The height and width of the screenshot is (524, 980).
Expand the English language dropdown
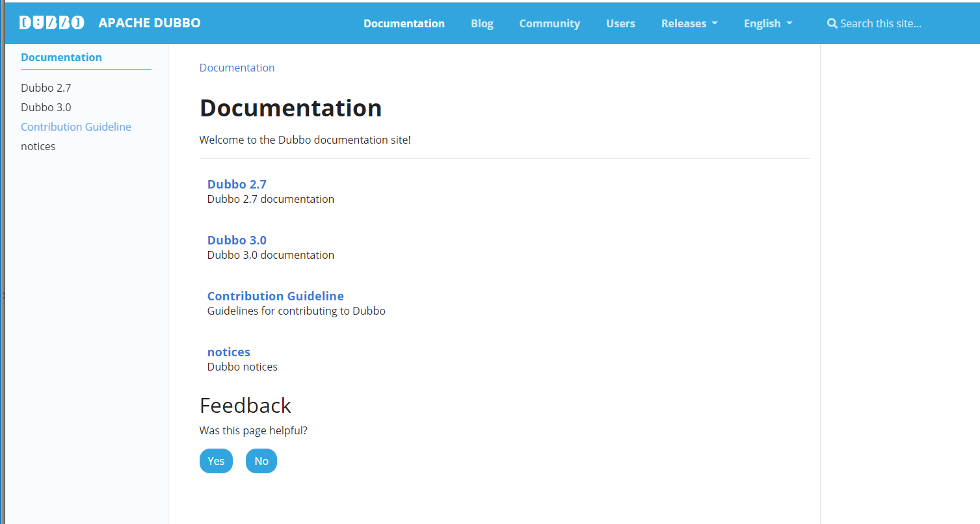pyautogui.click(x=768, y=23)
